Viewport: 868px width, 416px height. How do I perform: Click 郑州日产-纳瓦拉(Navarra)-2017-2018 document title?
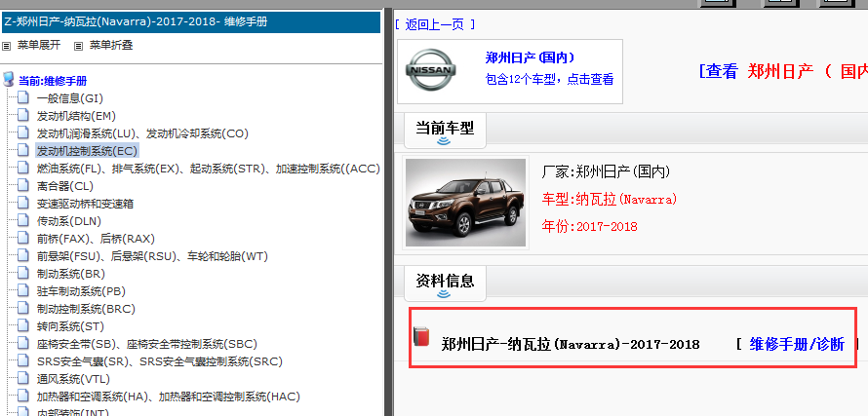point(571,344)
